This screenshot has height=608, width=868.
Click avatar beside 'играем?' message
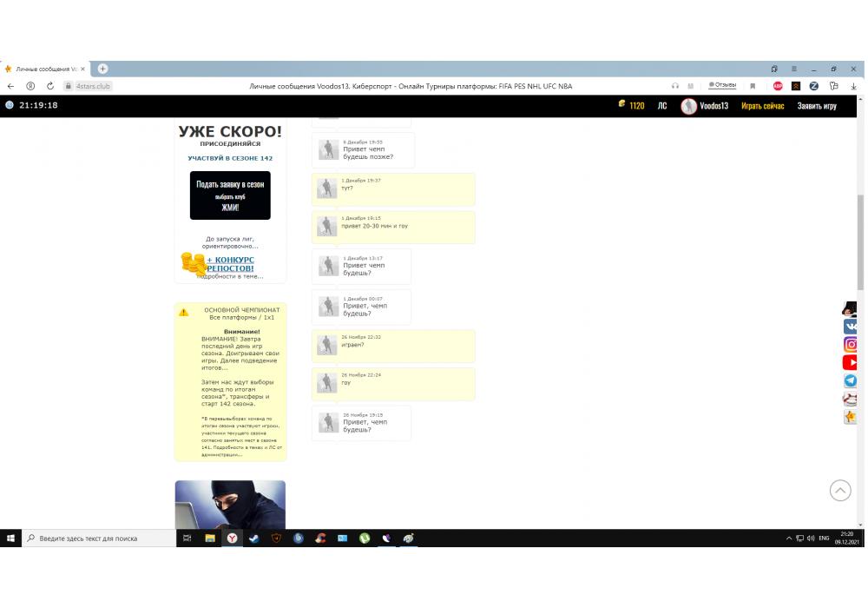pos(326,345)
